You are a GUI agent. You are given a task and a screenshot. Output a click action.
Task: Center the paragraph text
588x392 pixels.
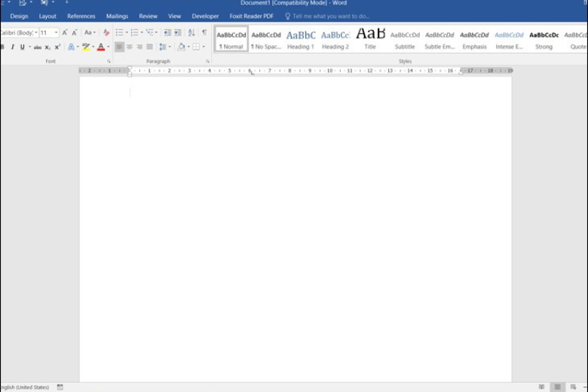[130, 47]
